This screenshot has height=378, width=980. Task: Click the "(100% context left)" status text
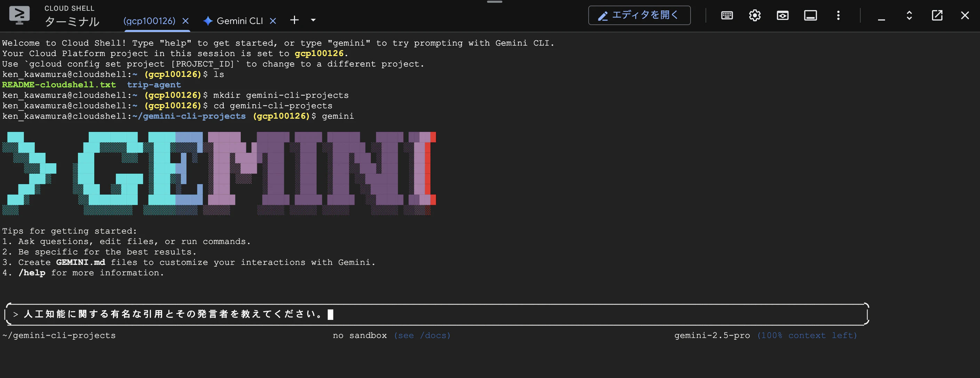coord(807,336)
